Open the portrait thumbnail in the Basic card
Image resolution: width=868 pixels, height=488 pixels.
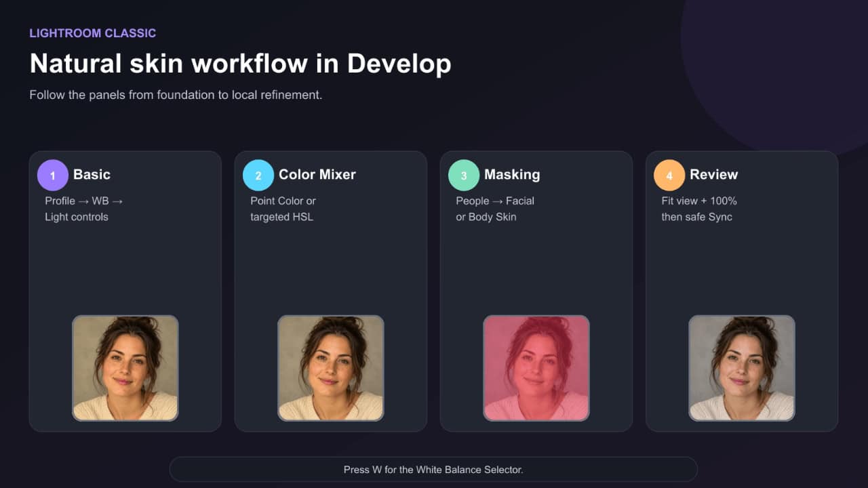[125, 368]
